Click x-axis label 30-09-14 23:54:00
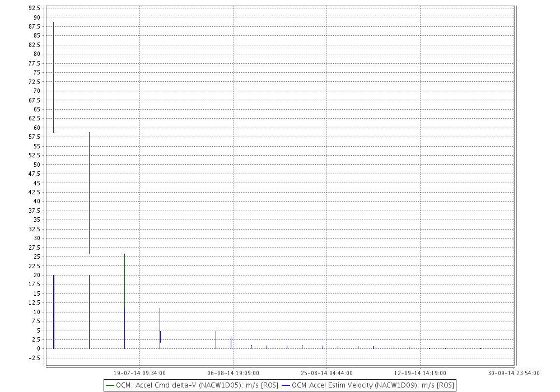The height and width of the screenshot is (392, 560). tap(514, 373)
